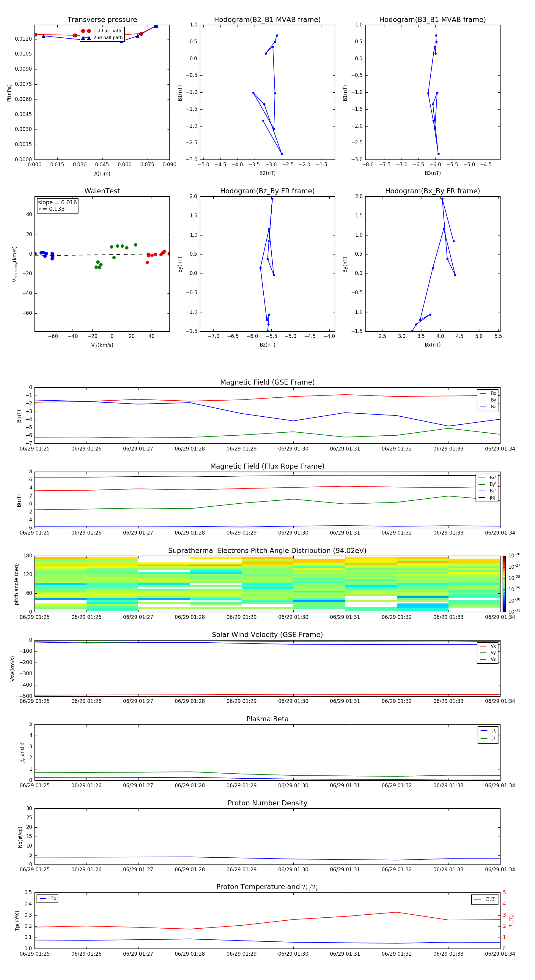Select the 'Np(#/cc)' y-axis label
Image resolution: width=535 pixels, height=980 pixels.
pos(20,837)
